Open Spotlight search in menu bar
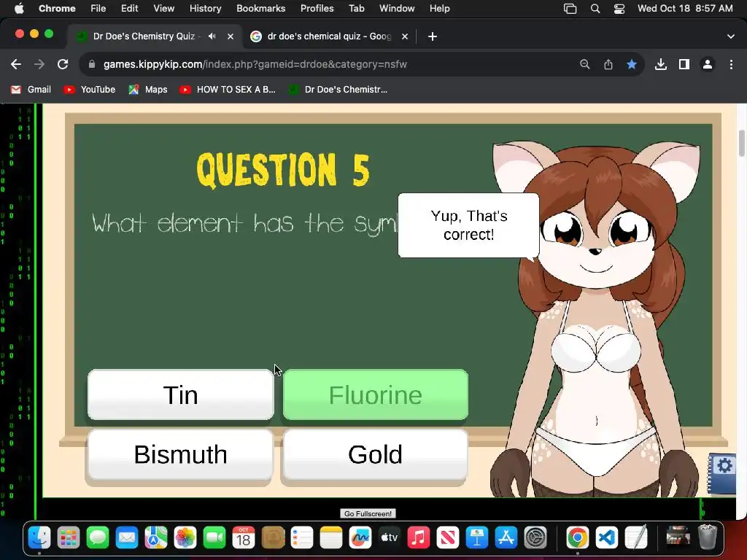The width and height of the screenshot is (747, 560). tap(595, 9)
